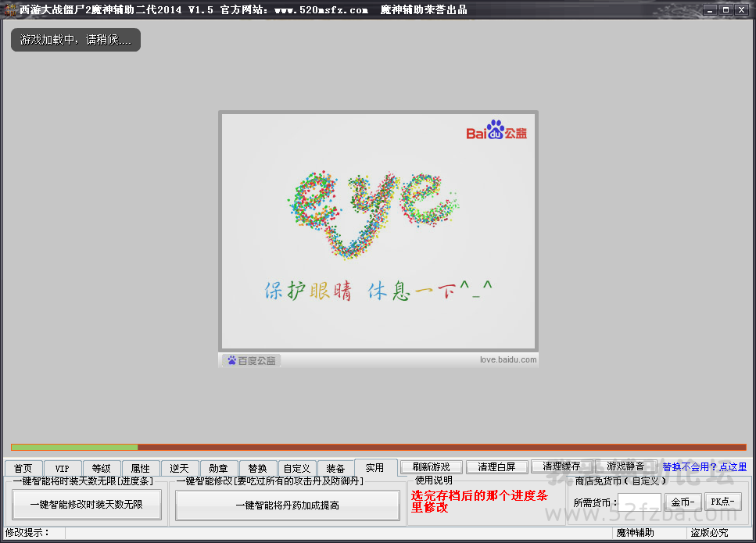Open the 首页 tab
Viewport: 756px width, 543px height.
(x=23, y=468)
